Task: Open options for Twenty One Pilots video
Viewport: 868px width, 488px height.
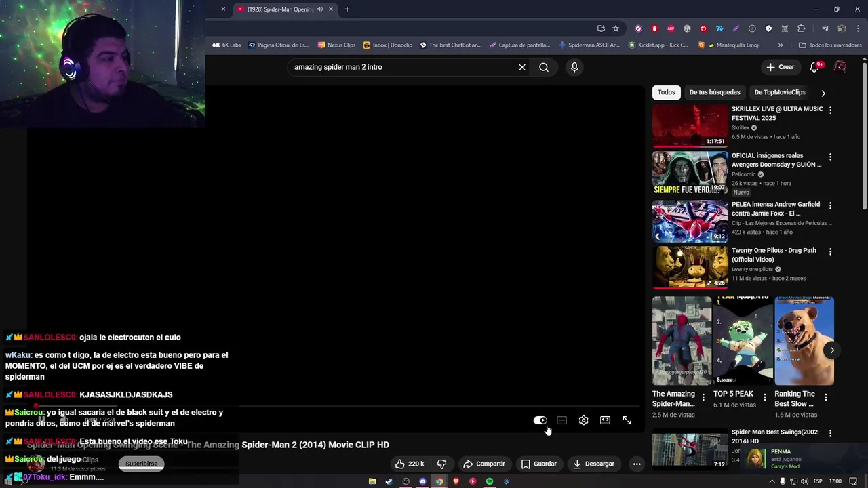Action: pos(830,251)
